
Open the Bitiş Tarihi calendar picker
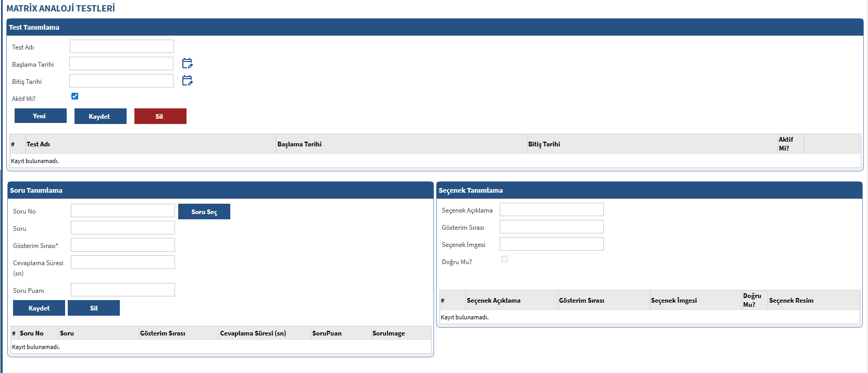click(x=187, y=81)
